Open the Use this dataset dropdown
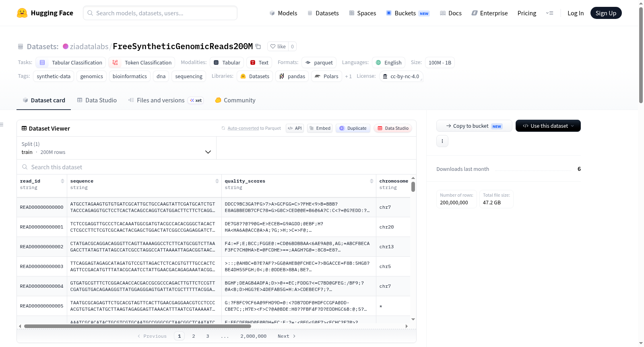 pos(548,126)
